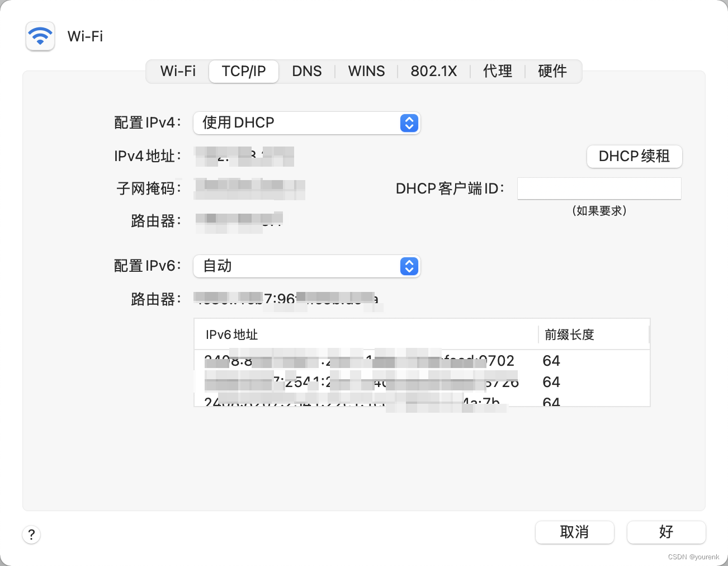Select the IPv6 address row ending 26
The height and width of the screenshot is (566, 728).
point(422,382)
